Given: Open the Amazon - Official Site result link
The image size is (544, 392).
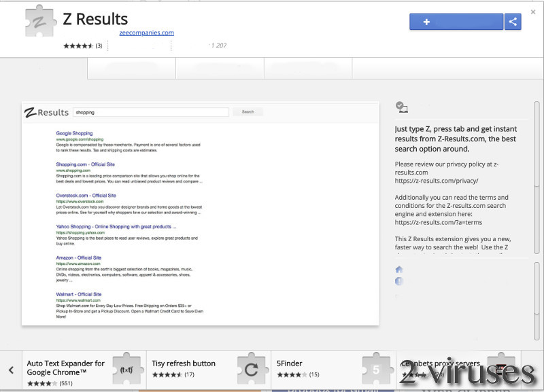Looking at the screenshot, I should pos(78,257).
